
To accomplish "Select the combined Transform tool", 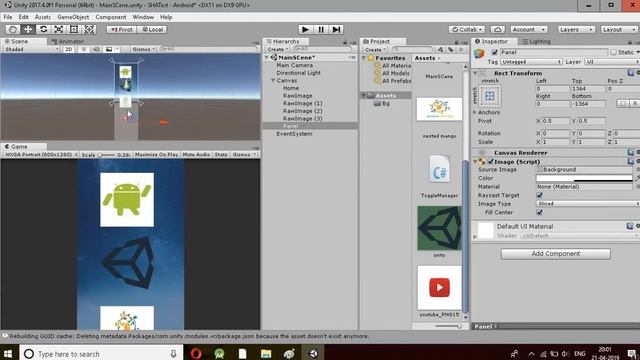I will (89, 29).
